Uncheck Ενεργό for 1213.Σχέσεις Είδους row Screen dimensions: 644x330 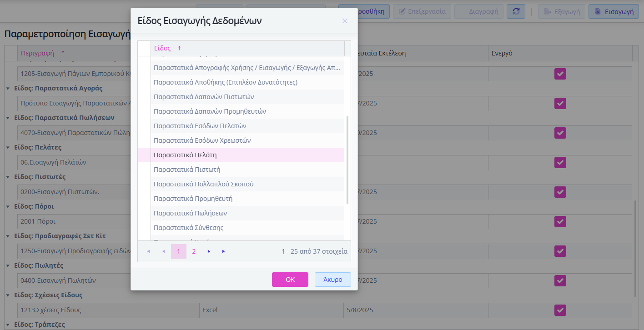coord(560,310)
